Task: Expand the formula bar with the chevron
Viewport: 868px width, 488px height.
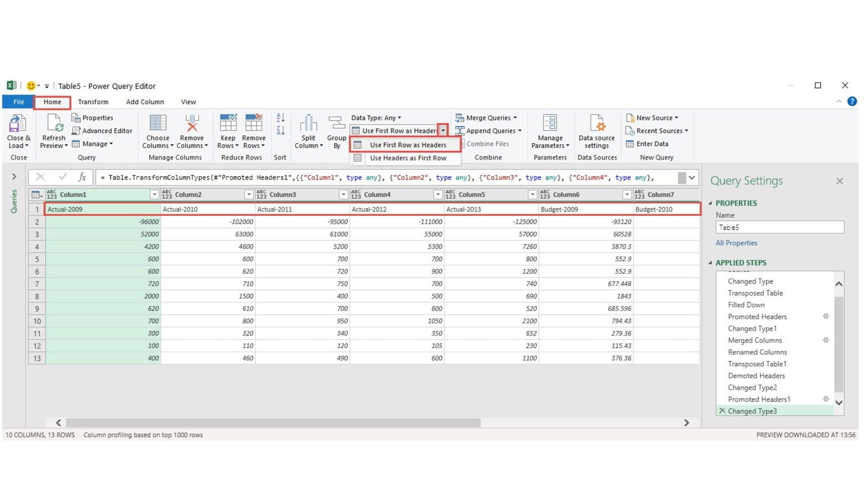Action: coord(692,177)
